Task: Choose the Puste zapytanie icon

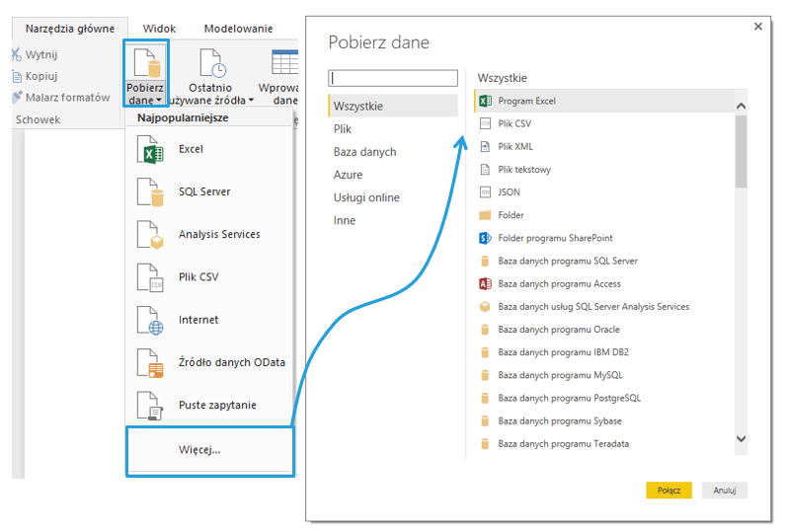Action: pyautogui.click(x=150, y=406)
